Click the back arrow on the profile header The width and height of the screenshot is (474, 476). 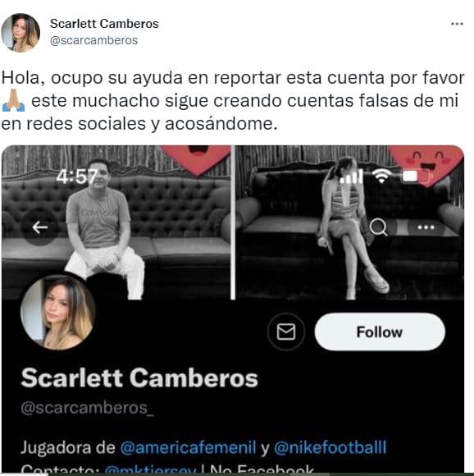tap(39, 227)
